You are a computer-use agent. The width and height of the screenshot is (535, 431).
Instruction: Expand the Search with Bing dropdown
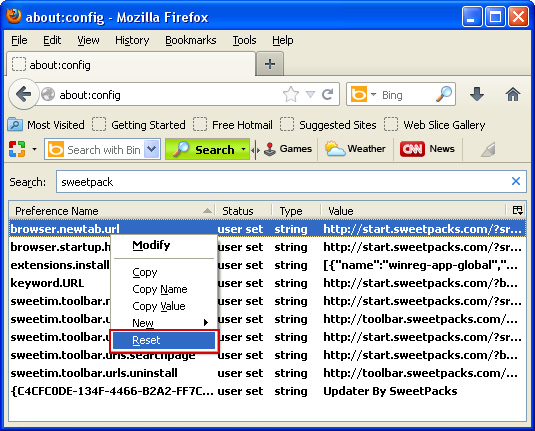click(x=151, y=149)
